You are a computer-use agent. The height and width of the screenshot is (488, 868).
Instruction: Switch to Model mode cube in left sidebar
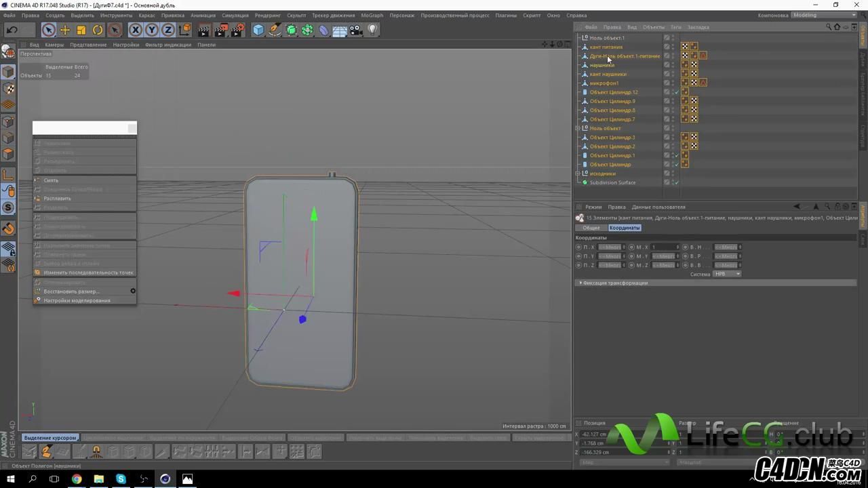pos(8,72)
